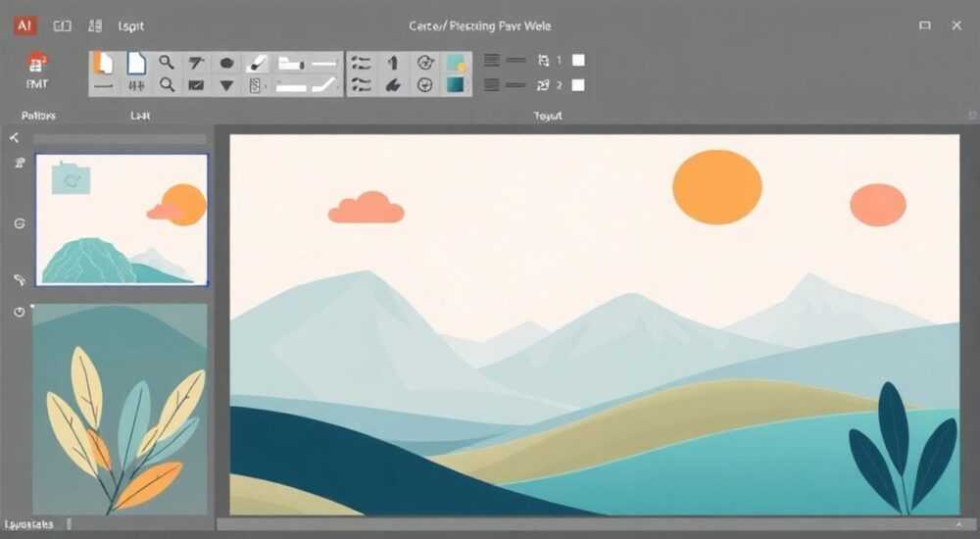The image size is (980, 539).
Task: Click the document title in title bar
Action: [479, 26]
